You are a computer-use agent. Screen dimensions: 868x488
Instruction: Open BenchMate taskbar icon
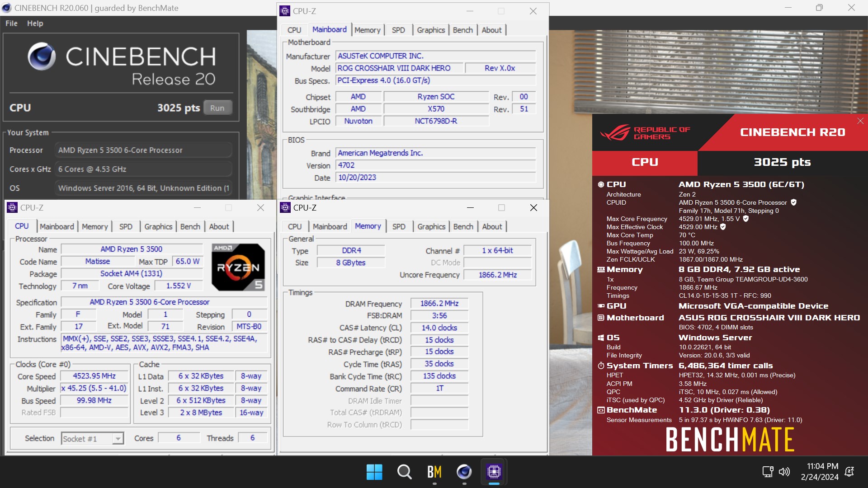(x=434, y=472)
